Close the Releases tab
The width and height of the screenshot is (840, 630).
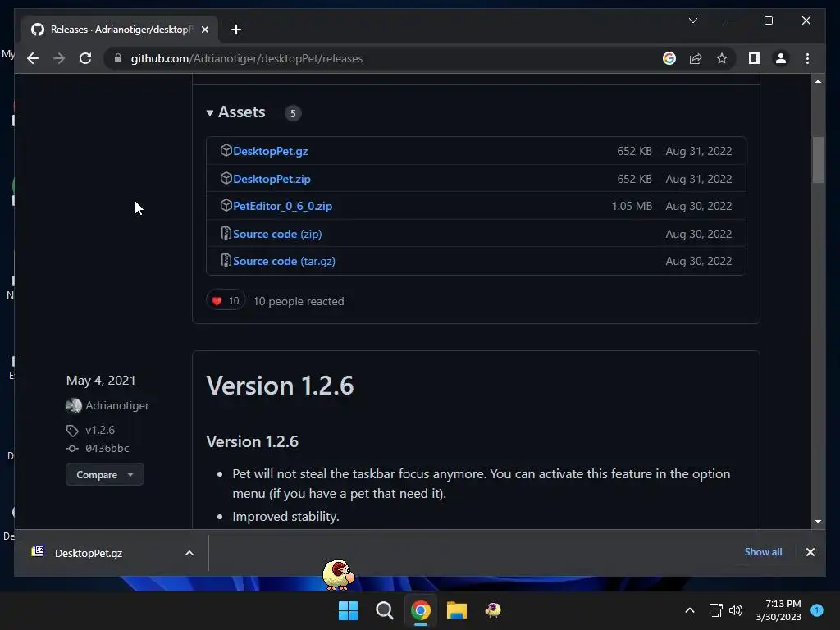[x=204, y=30]
